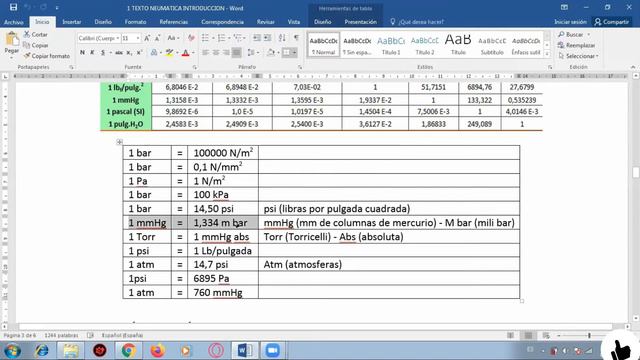Toggle the show paragraph marks (¶) button
Image resolution: width=640 pixels, height=360 pixels.
[296, 38]
